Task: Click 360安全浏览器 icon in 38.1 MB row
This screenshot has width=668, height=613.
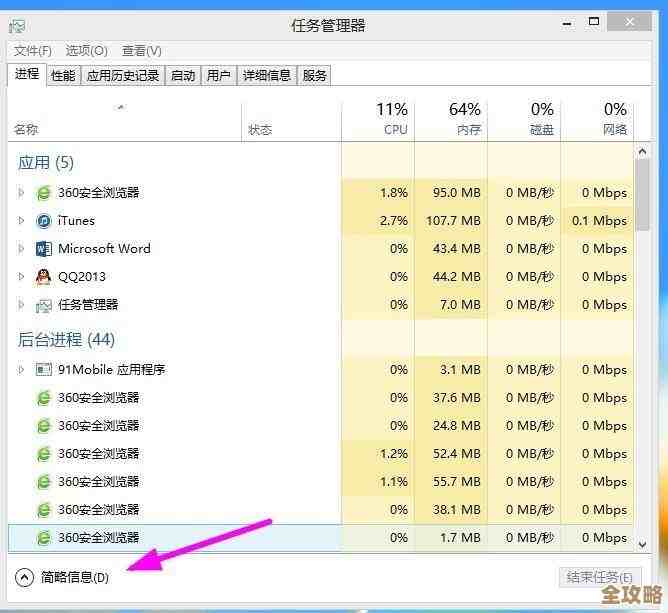Action: (43, 510)
